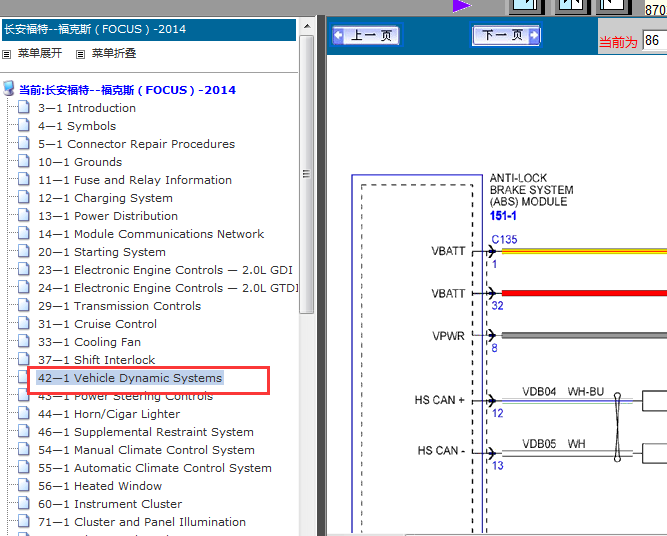The width and height of the screenshot is (667, 536).
Task: Open 23—1 Electronic Engine Controls 2.0L GDI
Action: tap(165, 270)
